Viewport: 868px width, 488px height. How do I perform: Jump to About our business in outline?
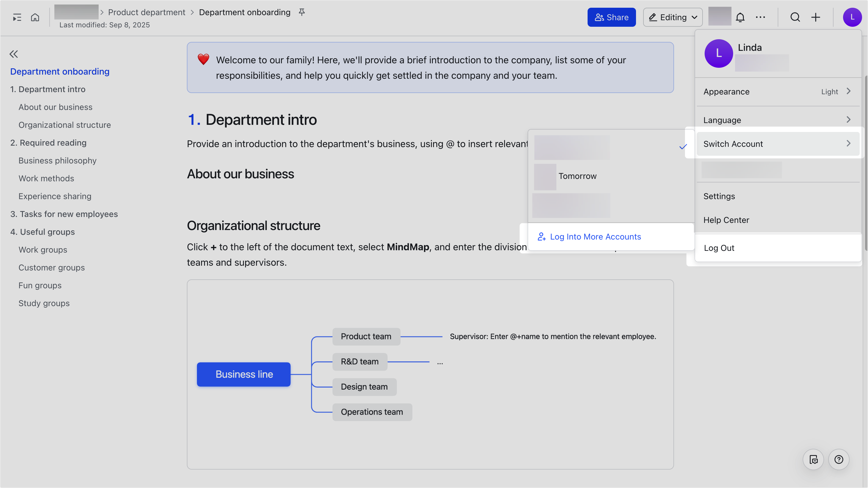(x=55, y=107)
